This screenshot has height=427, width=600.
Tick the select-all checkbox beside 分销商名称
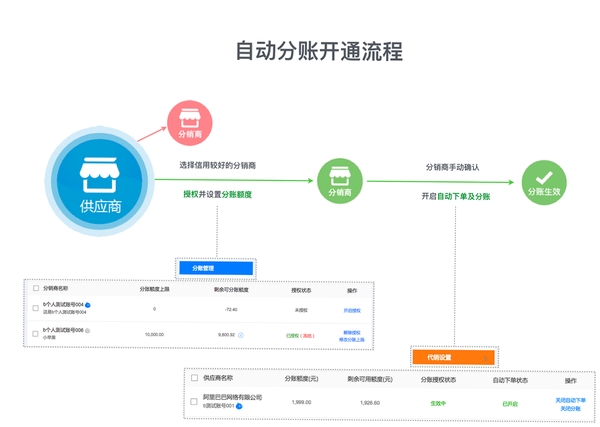coord(36,288)
